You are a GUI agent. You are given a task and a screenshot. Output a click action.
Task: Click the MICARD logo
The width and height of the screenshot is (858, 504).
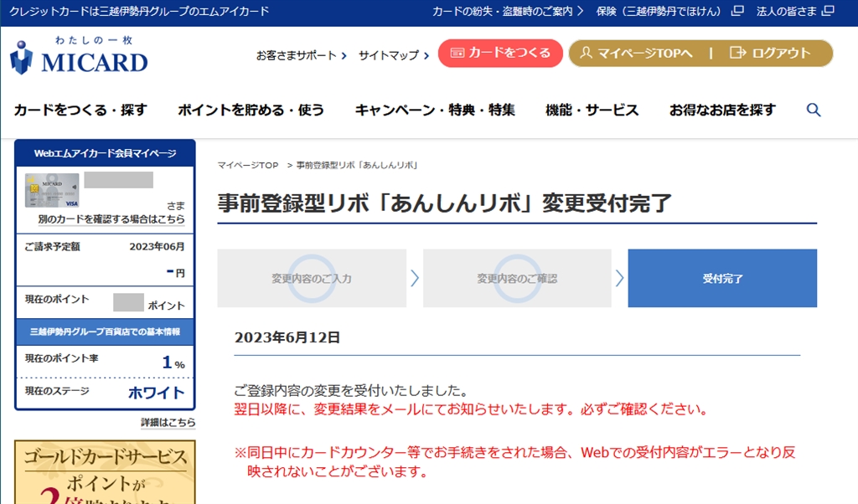pyautogui.click(x=79, y=55)
